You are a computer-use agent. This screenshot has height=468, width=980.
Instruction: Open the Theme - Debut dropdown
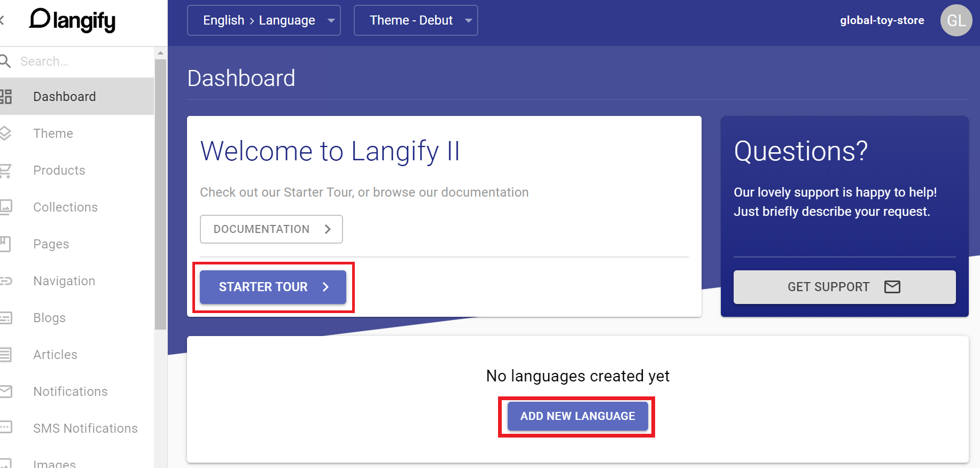[x=416, y=20]
